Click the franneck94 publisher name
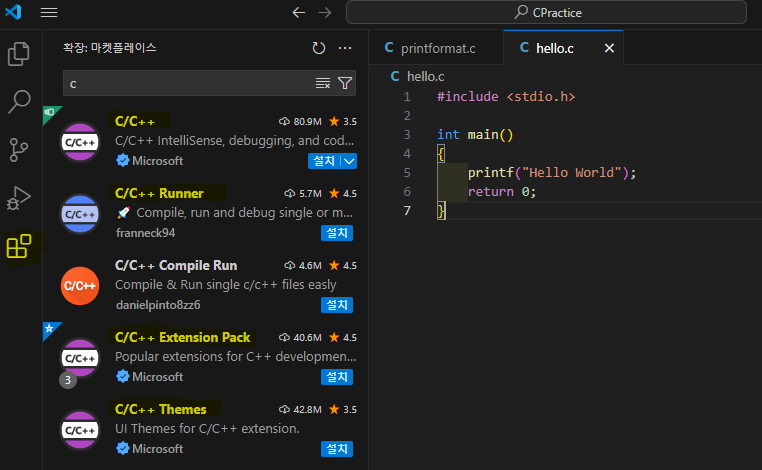This screenshot has width=762, height=470. (x=145, y=233)
